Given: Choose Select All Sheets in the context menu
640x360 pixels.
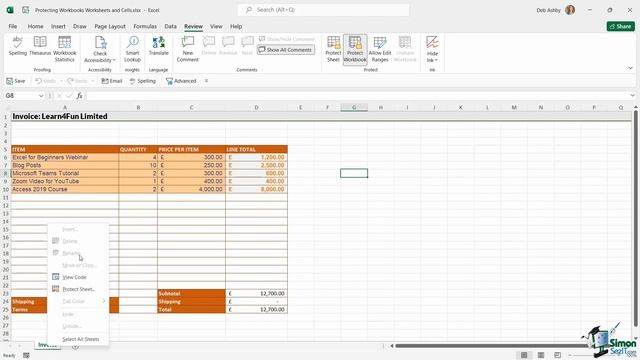Looking at the screenshot, I should [78, 339].
